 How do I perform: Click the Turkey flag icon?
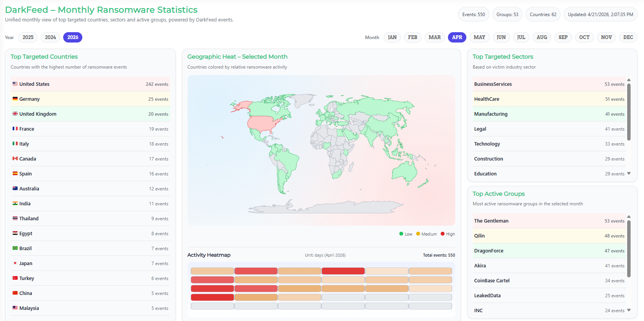coord(15,278)
